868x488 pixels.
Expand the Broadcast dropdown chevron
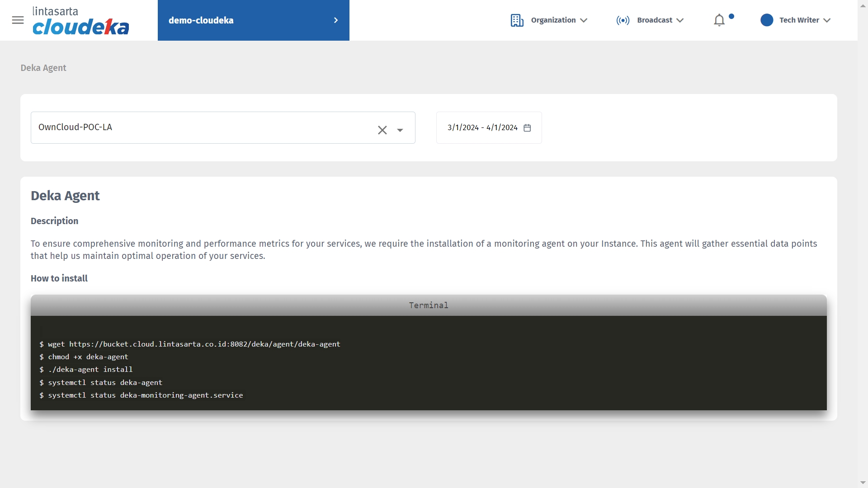pos(680,20)
